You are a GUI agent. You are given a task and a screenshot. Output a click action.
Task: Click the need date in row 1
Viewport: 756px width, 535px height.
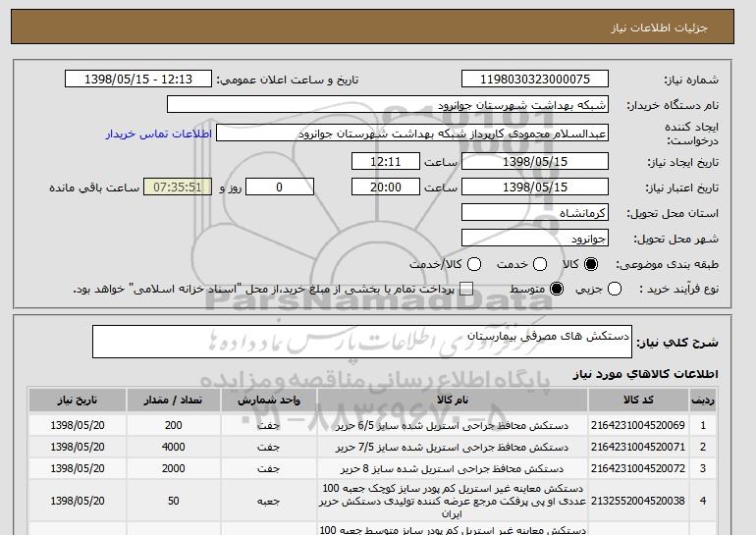click(78, 425)
